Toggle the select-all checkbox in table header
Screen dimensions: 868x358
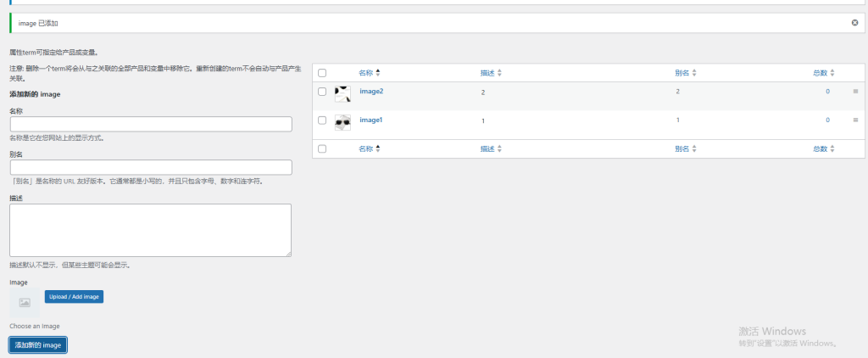click(322, 73)
